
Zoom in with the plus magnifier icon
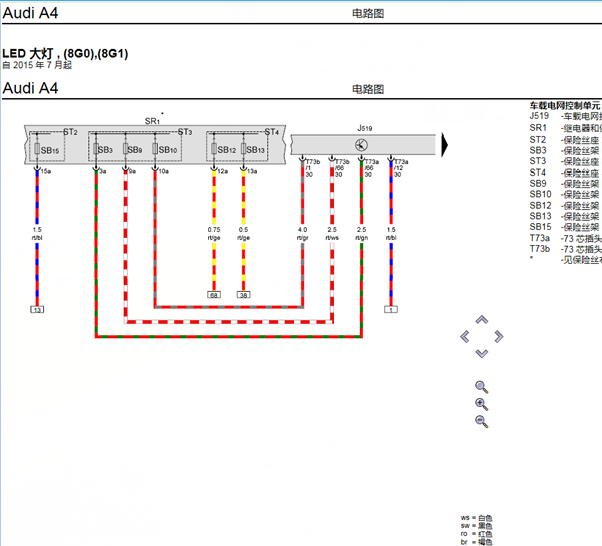[481, 404]
